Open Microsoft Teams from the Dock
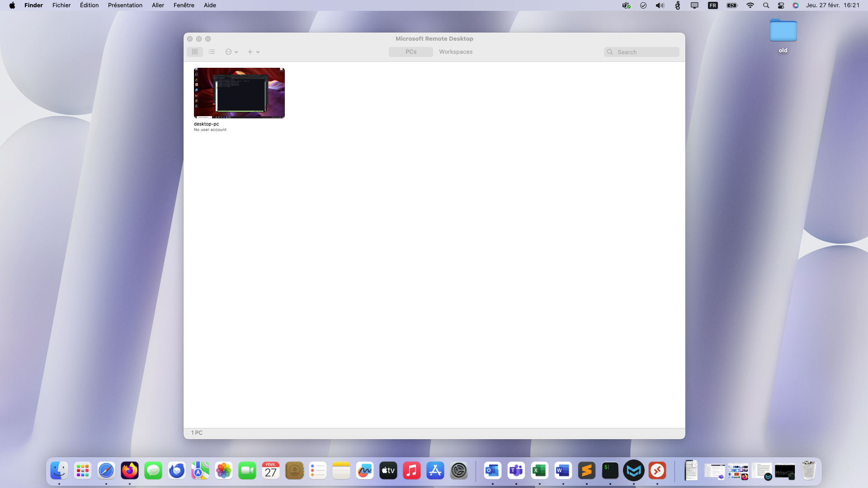 (516, 470)
